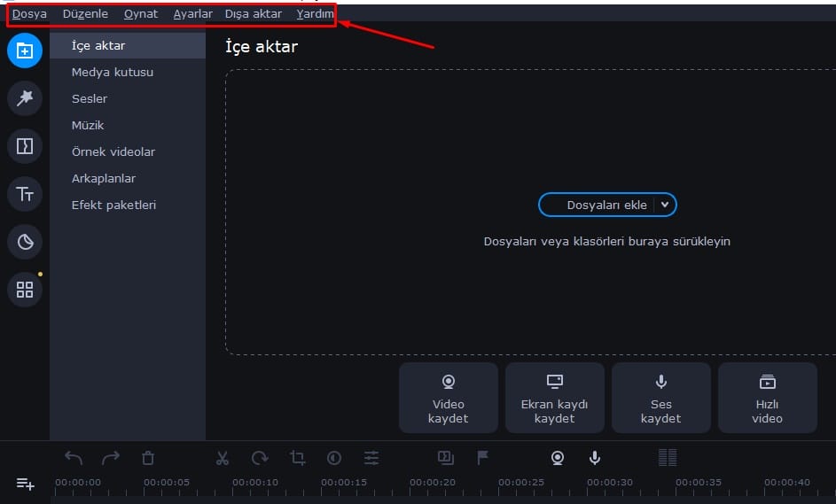Add a marker with flag icon
This screenshot has width=836, height=504.
[483, 458]
